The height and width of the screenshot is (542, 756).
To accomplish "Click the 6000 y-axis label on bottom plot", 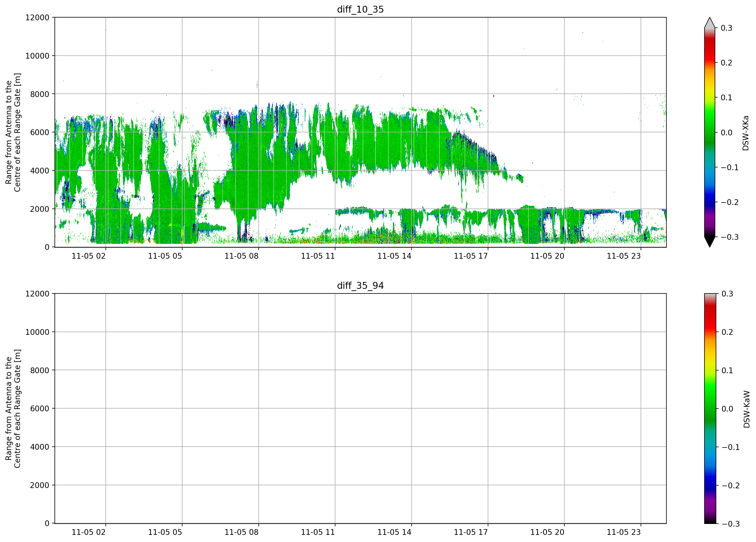I will point(40,409).
